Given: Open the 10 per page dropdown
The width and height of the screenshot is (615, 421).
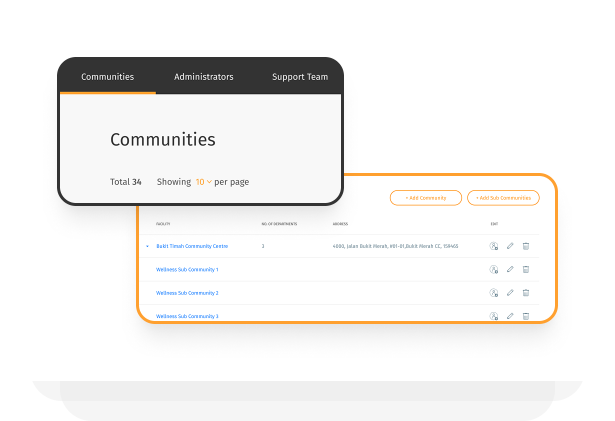Looking at the screenshot, I should 203,182.
